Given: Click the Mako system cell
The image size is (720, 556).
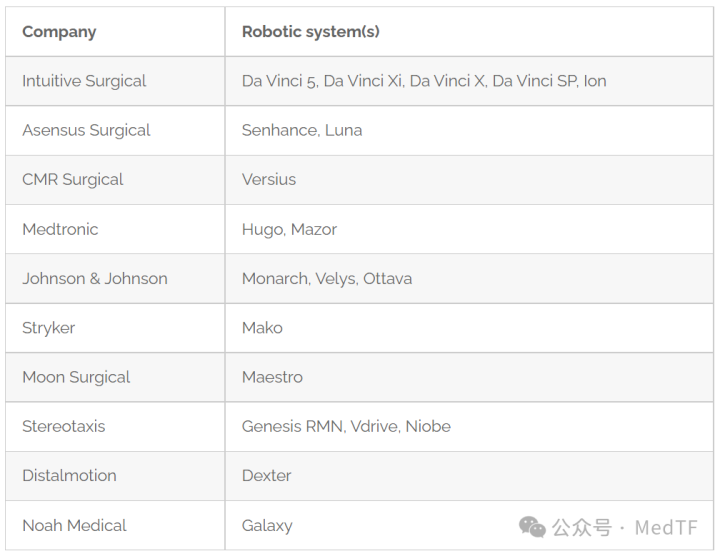Looking at the screenshot, I should pyautogui.click(x=469, y=328).
